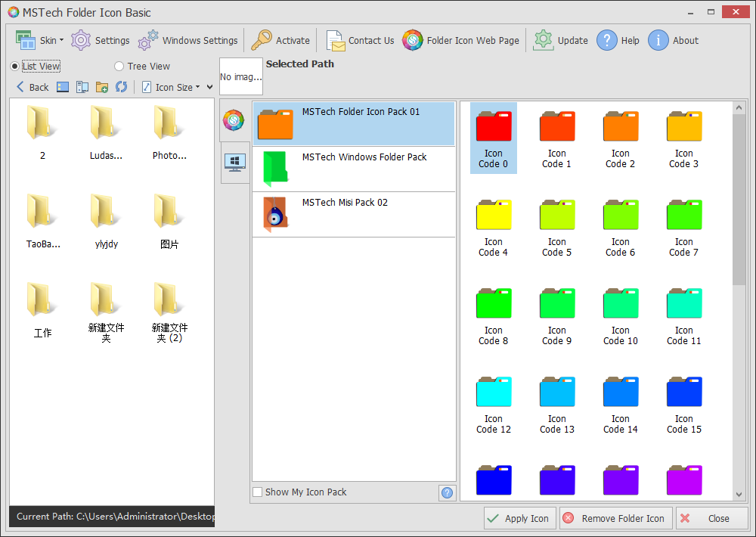This screenshot has height=537, width=756.
Task: Click the Close button at bottom
Action: (x=711, y=518)
